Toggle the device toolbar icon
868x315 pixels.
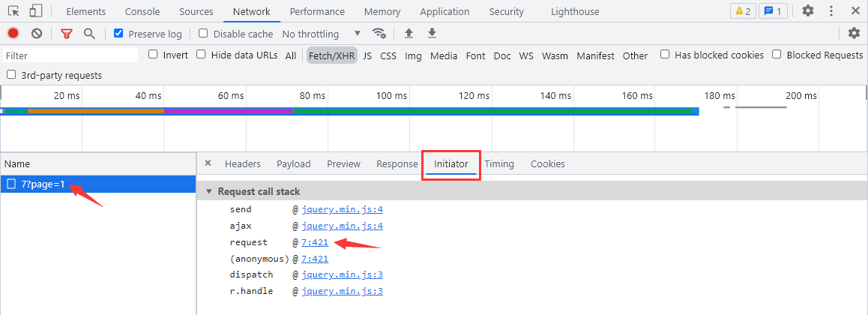pos(36,11)
